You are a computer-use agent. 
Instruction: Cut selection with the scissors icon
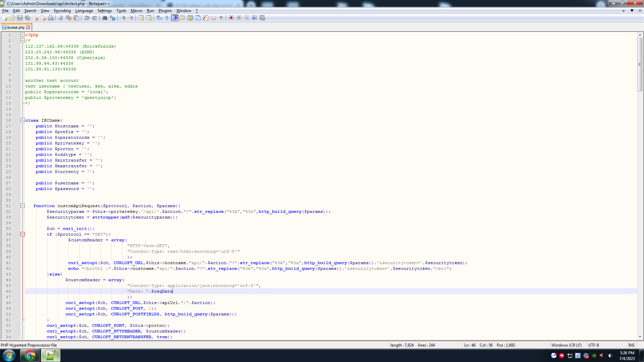point(61,18)
